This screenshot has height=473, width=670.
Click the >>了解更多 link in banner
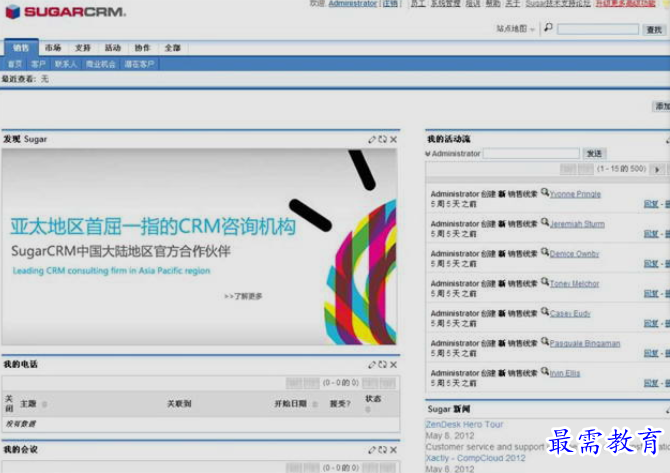coord(243,296)
